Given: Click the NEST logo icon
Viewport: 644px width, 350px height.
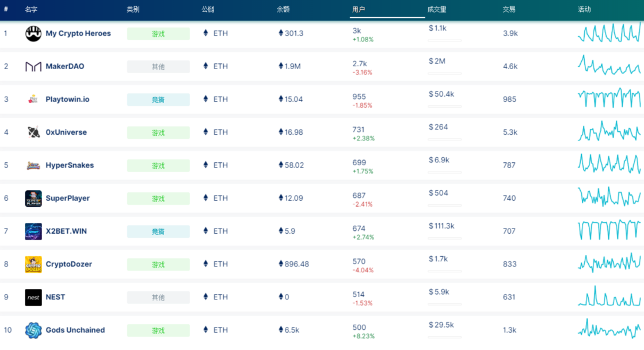Looking at the screenshot, I should pyautogui.click(x=33, y=298).
